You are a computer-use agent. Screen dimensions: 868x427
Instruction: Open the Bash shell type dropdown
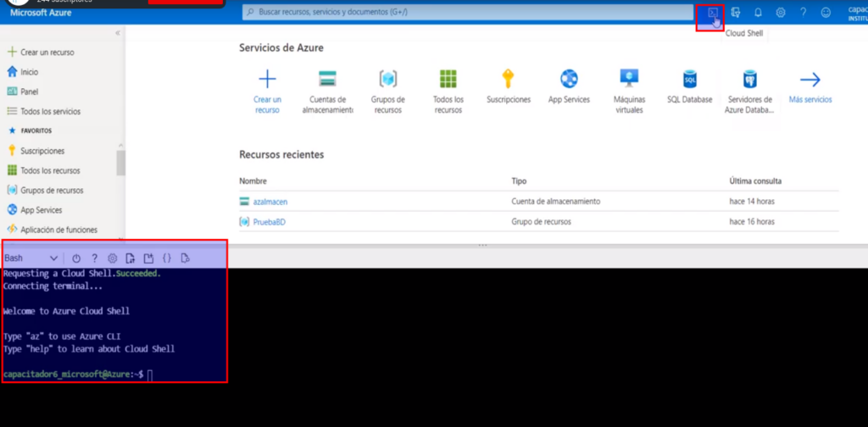point(31,258)
